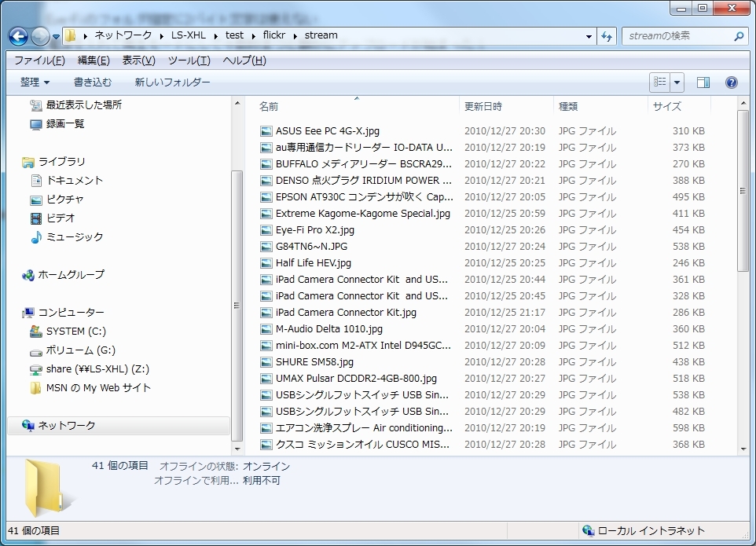756x546 pixels.
Task: Click the Back navigation arrow button
Action: 18,36
